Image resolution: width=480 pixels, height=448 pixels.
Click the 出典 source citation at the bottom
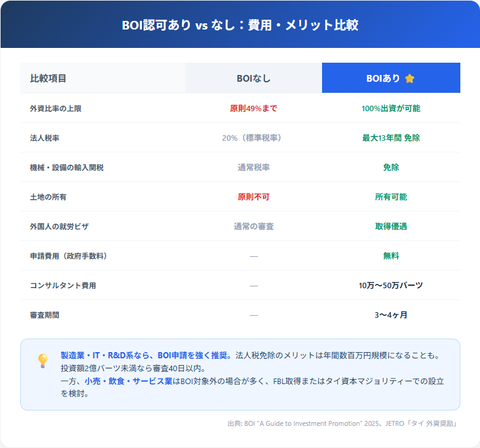point(343,423)
